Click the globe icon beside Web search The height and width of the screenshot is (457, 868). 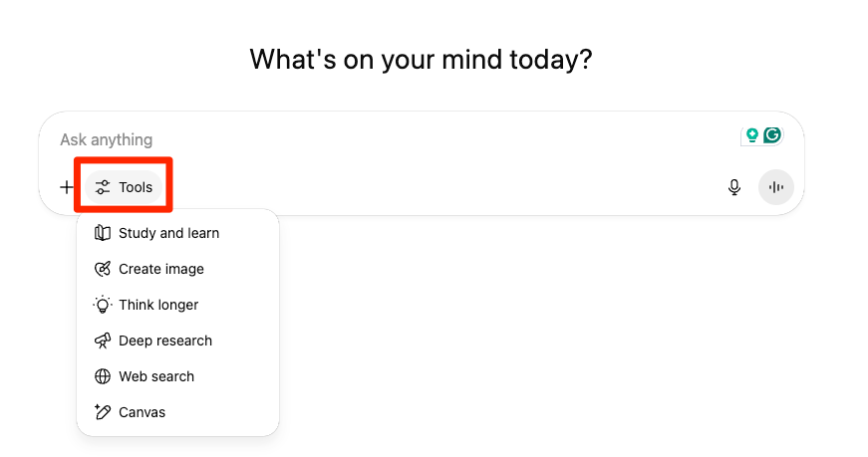102,376
